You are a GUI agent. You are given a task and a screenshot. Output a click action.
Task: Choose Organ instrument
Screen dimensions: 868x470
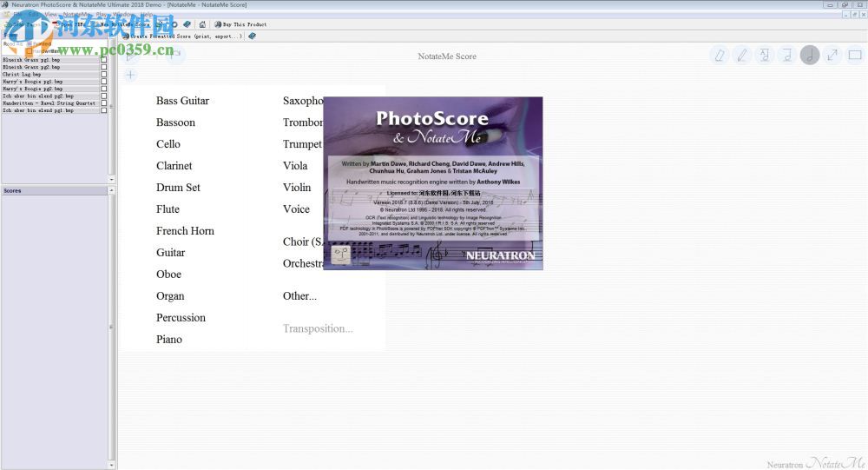pyautogui.click(x=170, y=296)
